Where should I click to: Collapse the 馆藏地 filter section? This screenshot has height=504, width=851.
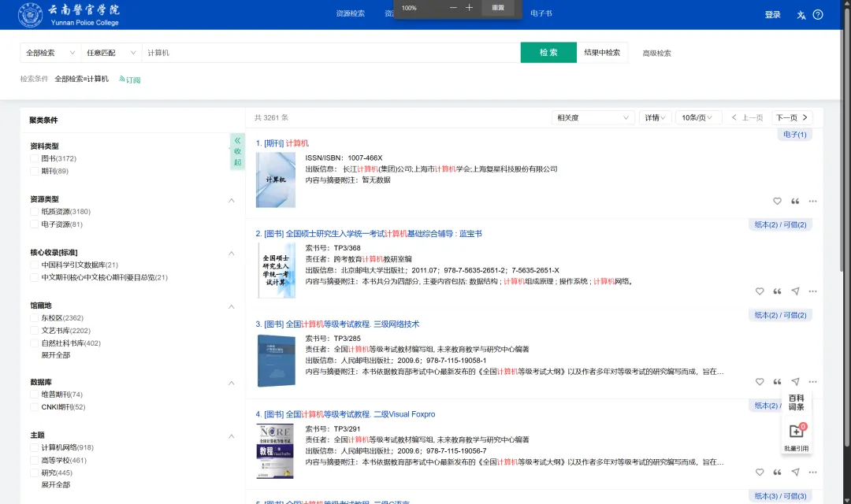231,305
